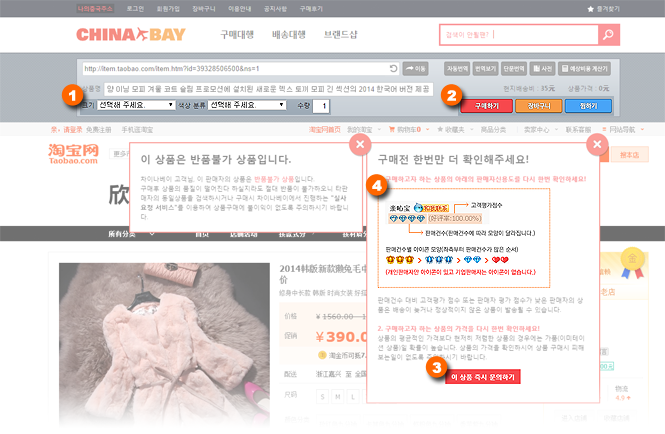Open the 브랜드샵 menu item
The height and width of the screenshot is (434, 665).
point(341,34)
